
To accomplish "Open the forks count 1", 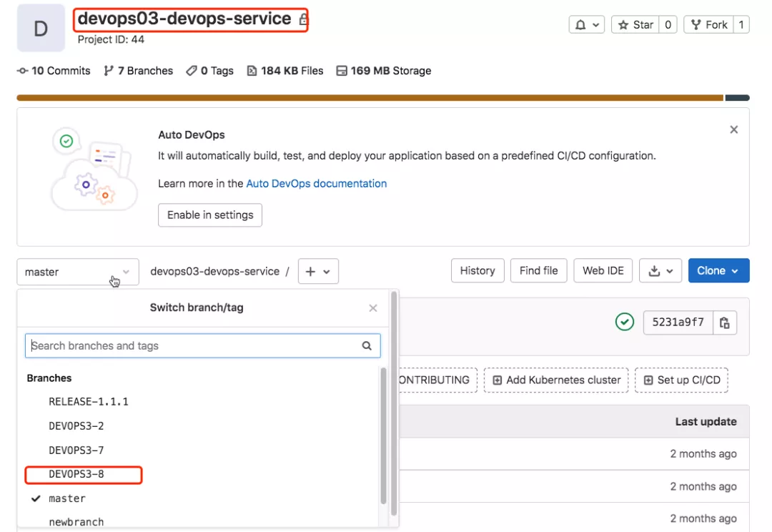I will point(741,24).
